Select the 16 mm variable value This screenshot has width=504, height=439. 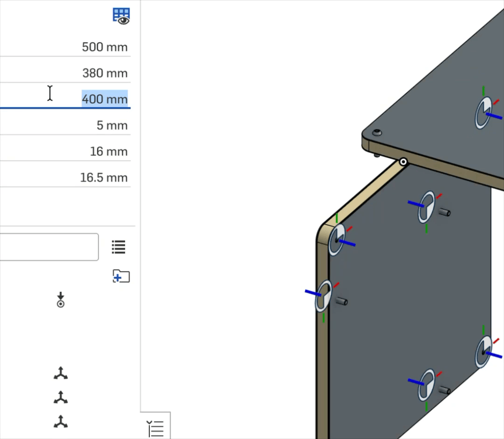[x=109, y=151]
